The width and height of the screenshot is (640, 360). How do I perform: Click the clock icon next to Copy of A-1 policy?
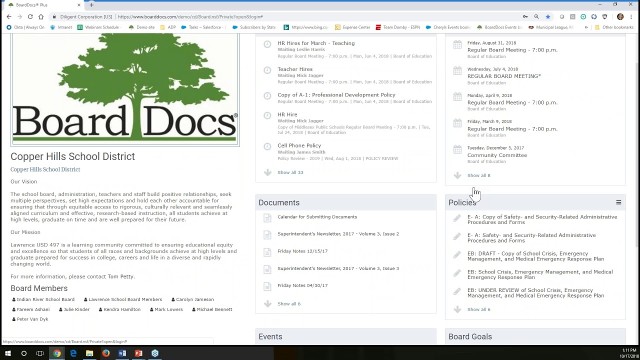click(x=267, y=96)
